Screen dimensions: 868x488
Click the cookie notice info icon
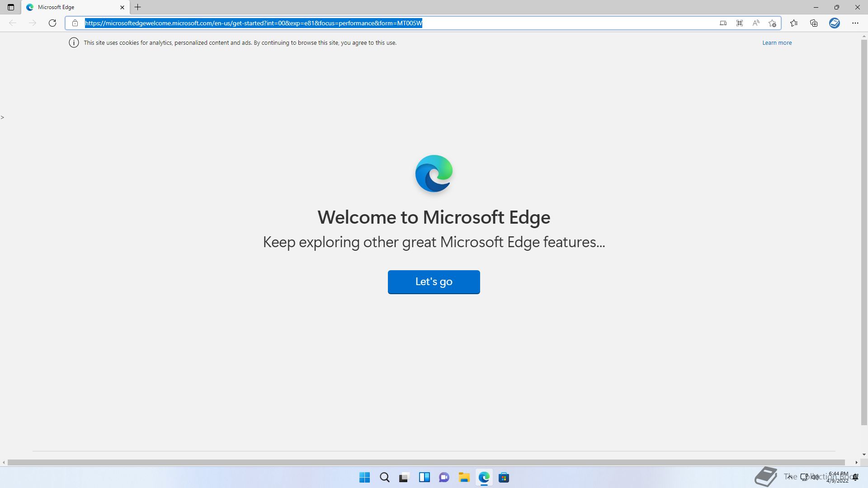coord(74,42)
